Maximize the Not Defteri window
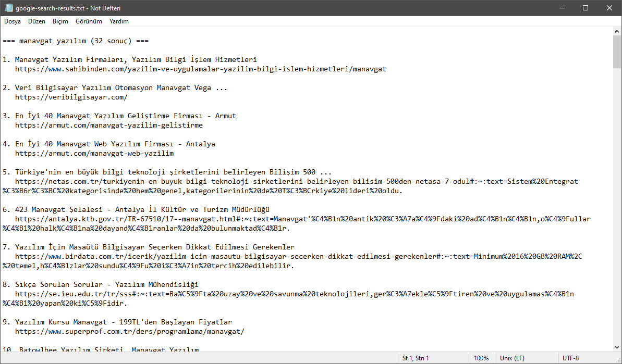The height and width of the screenshot is (364, 622). coord(586,8)
